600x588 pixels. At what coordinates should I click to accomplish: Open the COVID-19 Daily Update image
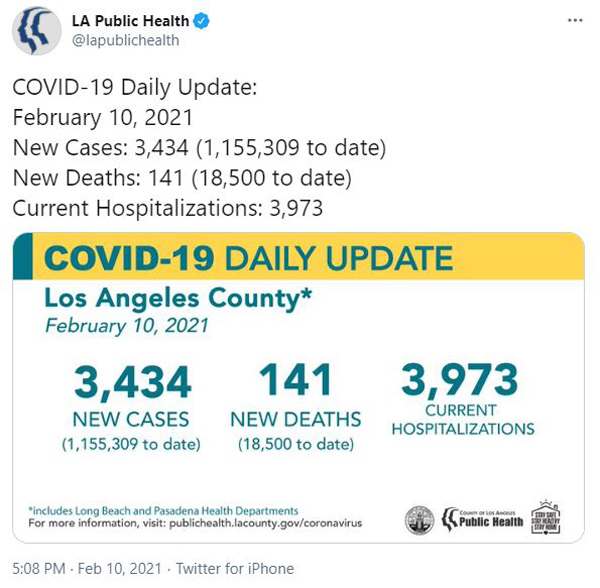pos(298,388)
